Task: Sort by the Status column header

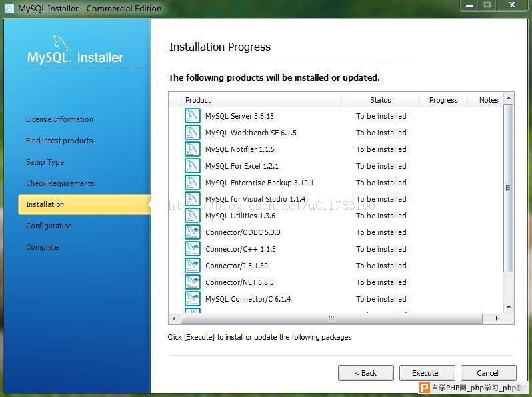Action: pyautogui.click(x=381, y=100)
